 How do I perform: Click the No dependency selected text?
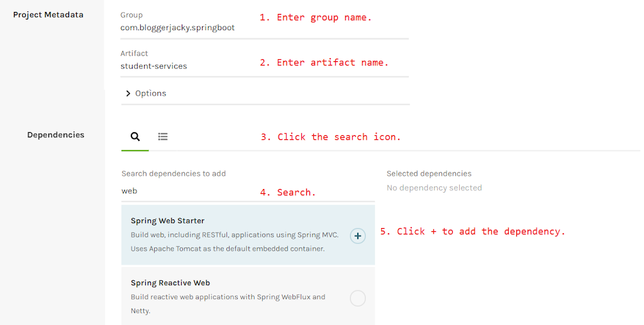tap(434, 188)
